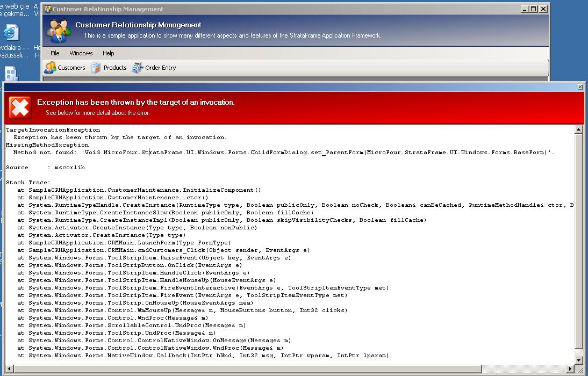This screenshot has height=376, width=588.
Task: Select the desktop file icon below Internet Explorer
Action: pos(11,73)
